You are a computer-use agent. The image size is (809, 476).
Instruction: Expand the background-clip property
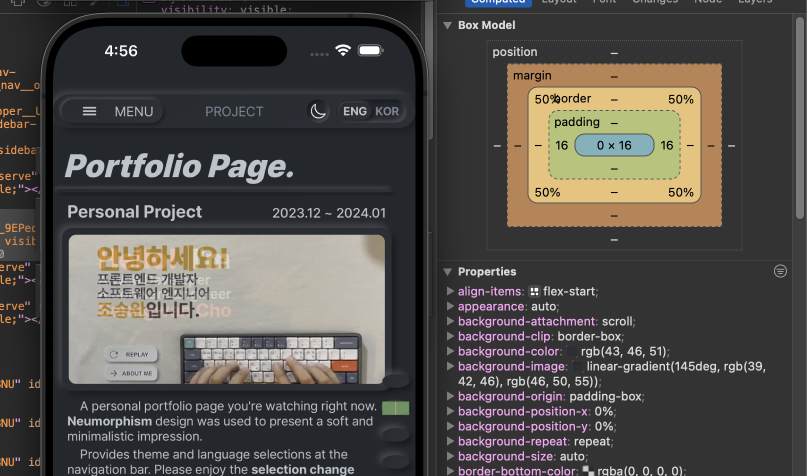(450, 336)
